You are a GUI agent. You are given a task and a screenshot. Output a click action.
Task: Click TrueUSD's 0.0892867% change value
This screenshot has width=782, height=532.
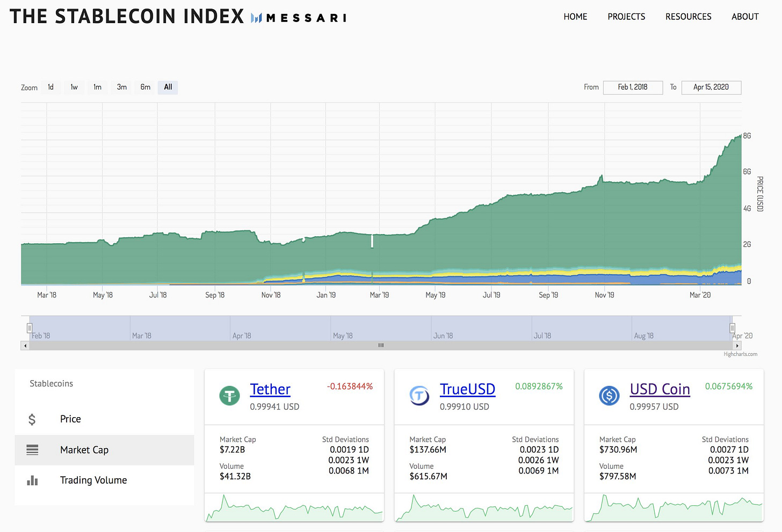point(539,387)
